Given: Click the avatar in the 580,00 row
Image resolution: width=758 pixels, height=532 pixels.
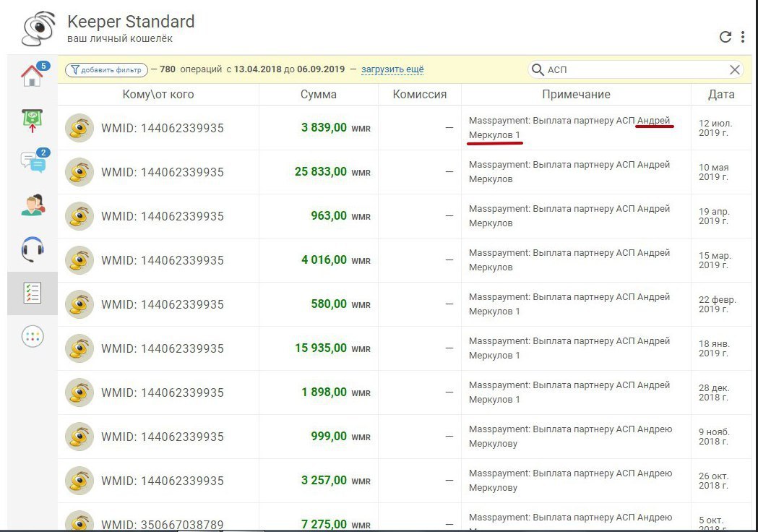Looking at the screenshot, I should point(79,304).
